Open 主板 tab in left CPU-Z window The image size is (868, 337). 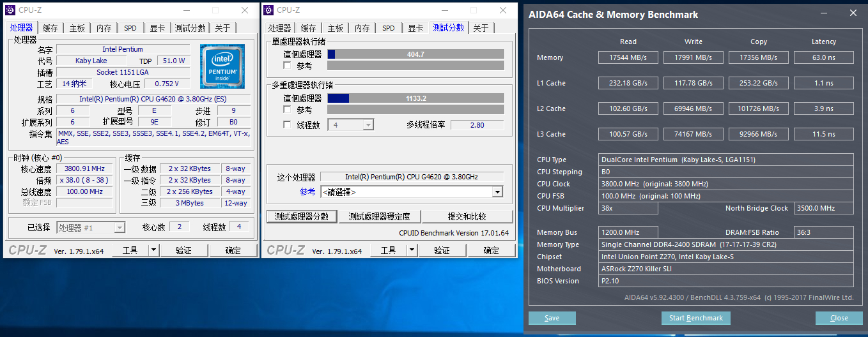click(77, 28)
